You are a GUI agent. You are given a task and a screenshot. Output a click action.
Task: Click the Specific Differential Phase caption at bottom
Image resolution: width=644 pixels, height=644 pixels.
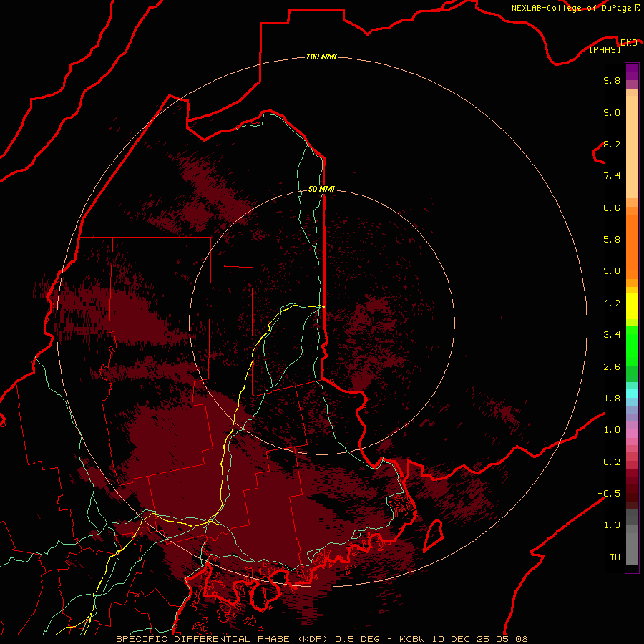(321, 639)
